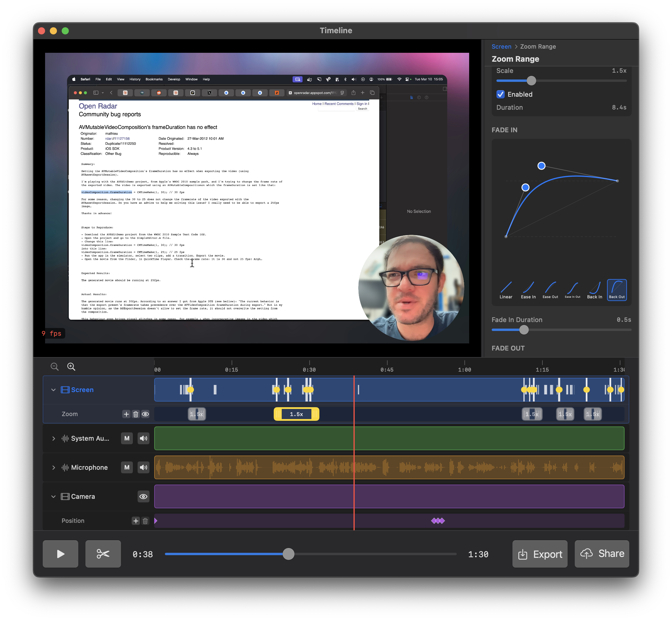Select the Ease In Out easing curve
This screenshot has height=621, width=672.
572,290
